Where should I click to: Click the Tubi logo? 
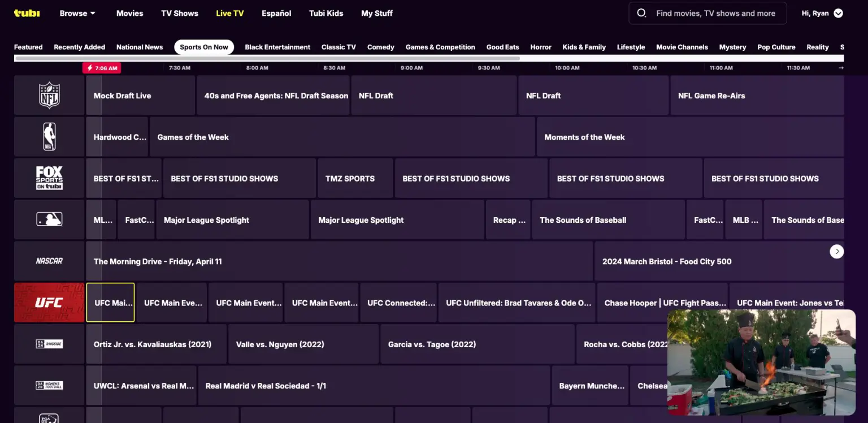(x=27, y=13)
